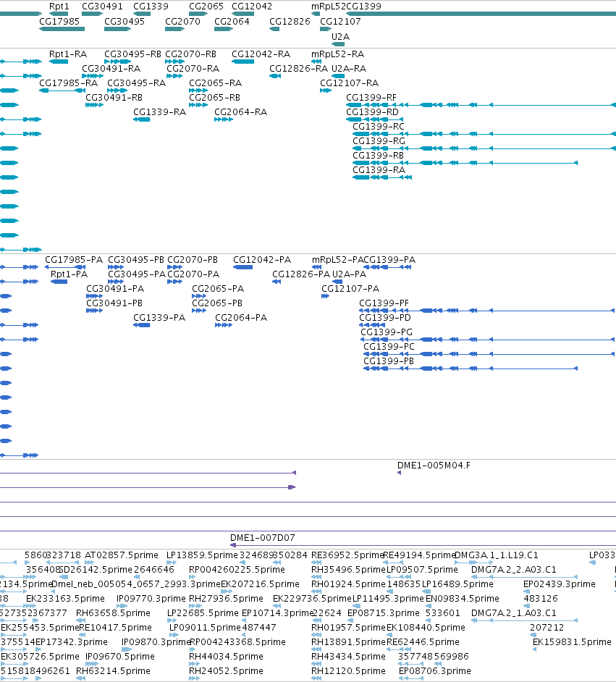Screen dimensions: 616x682
Task: Click the Rpt1 gene label
Action: (59, 7)
